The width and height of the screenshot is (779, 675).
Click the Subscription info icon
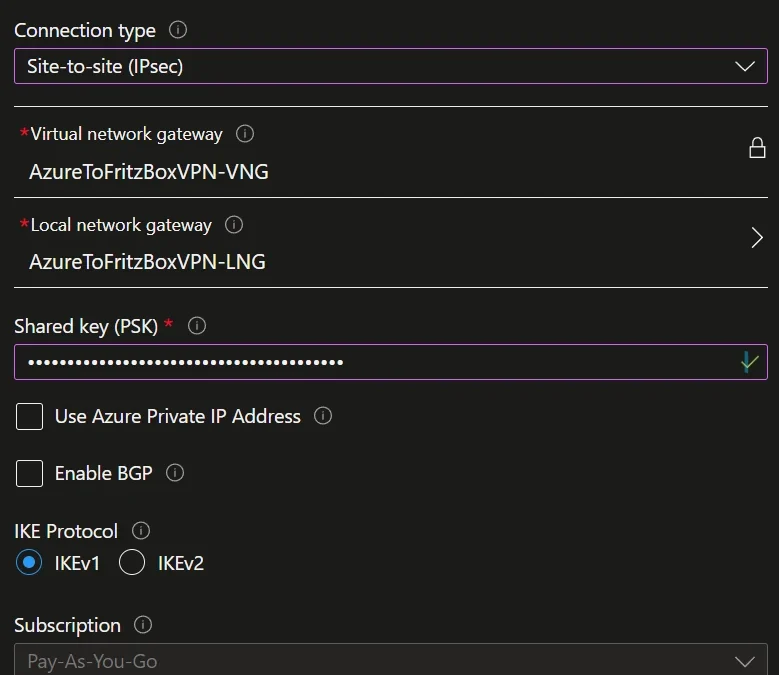pos(143,624)
